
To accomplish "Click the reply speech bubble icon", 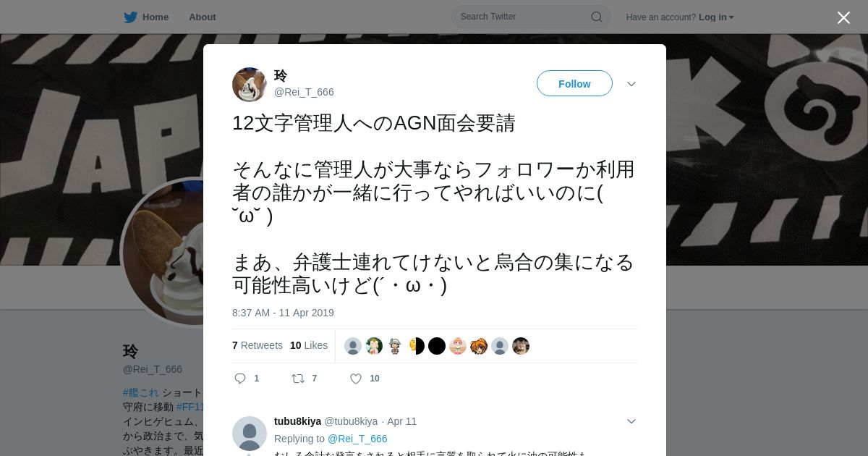I will pyautogui.click(x=240, y=379).
